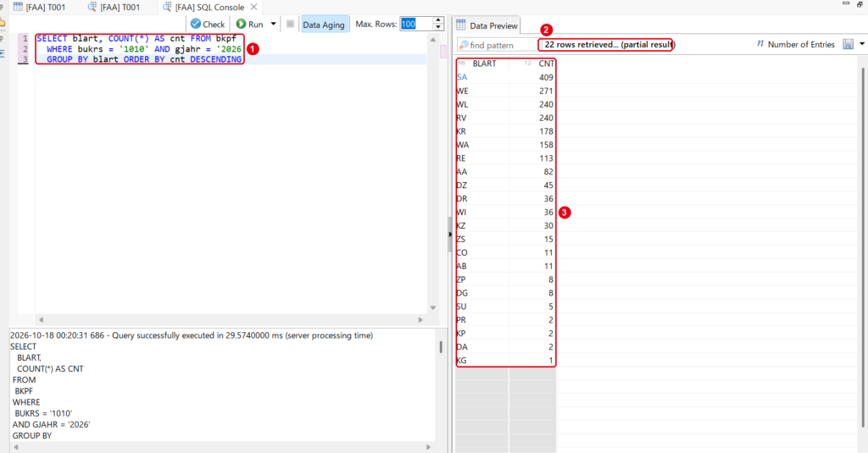The height and width of the screenshot is (453, 868).
Task: Click the count value 178
Action: (546, 131)
